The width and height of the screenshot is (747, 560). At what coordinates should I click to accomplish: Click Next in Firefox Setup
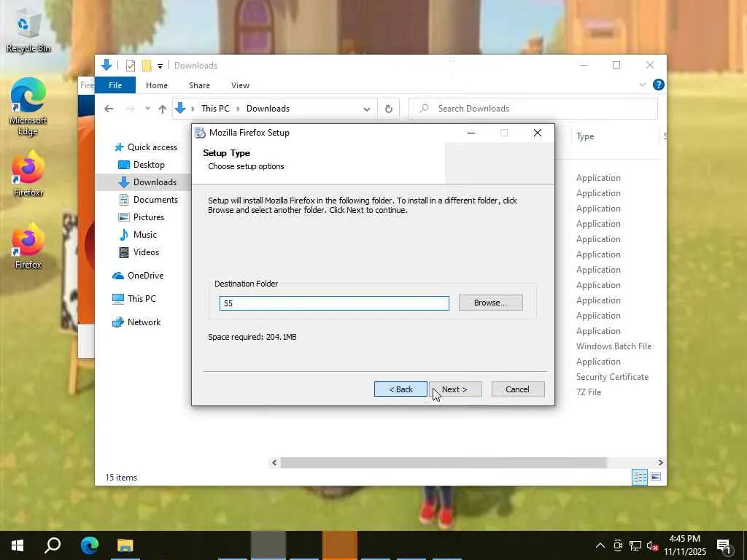[455, 389]
